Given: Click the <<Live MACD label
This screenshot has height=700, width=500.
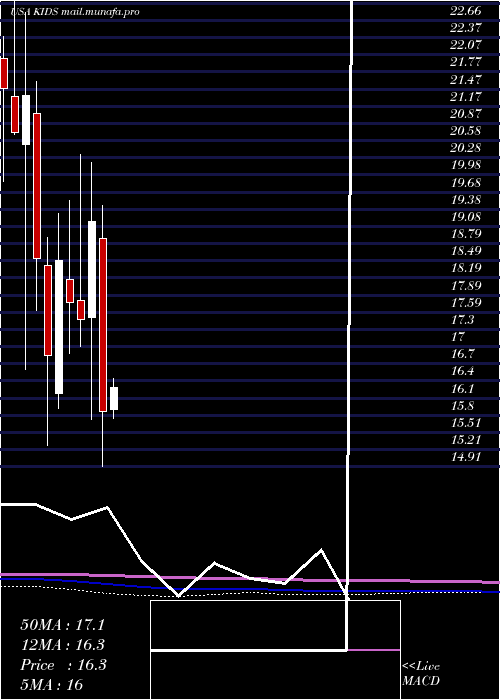Looking at the screenshot, I should tap(421, 674).
